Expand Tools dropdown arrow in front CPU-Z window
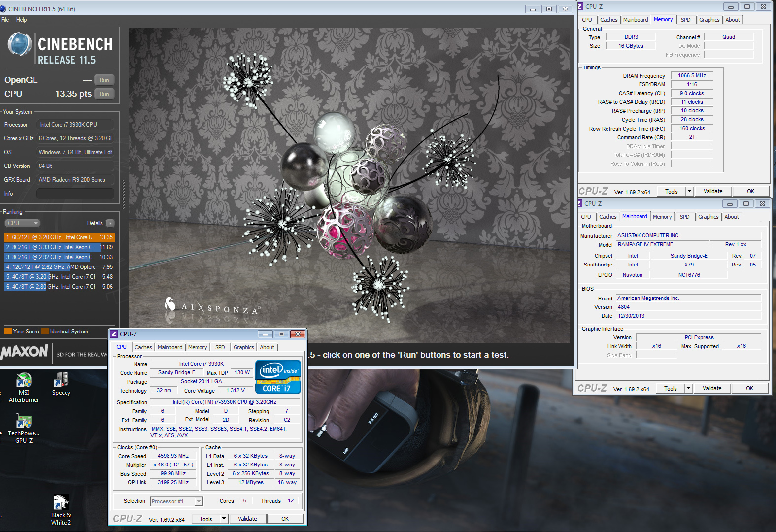This screenshot has width=776, height=532. pos(224,519)
